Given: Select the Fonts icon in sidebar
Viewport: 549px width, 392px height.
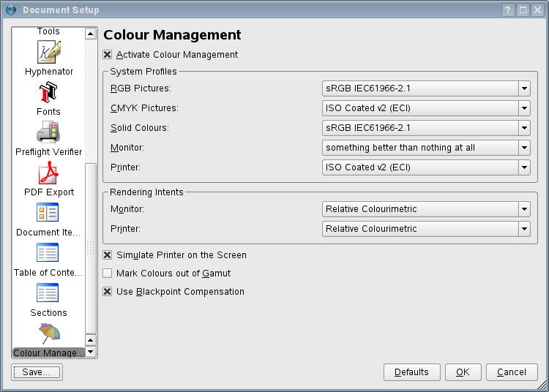Looking at the screenshot, I should (48, 93).
